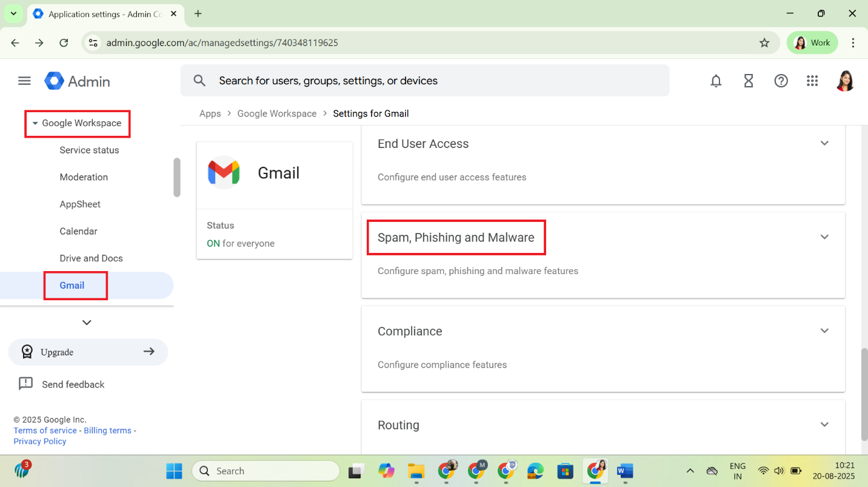Click Admin search input field

pyautogui.click(x=425, y=81)
